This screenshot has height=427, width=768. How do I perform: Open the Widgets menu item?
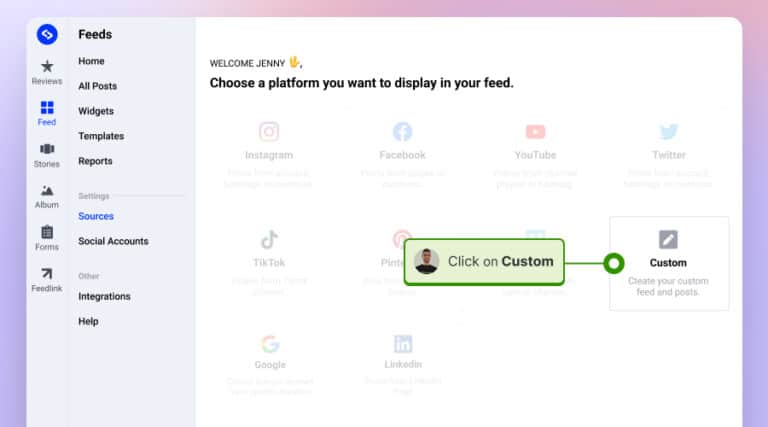(x=96, y=111)
